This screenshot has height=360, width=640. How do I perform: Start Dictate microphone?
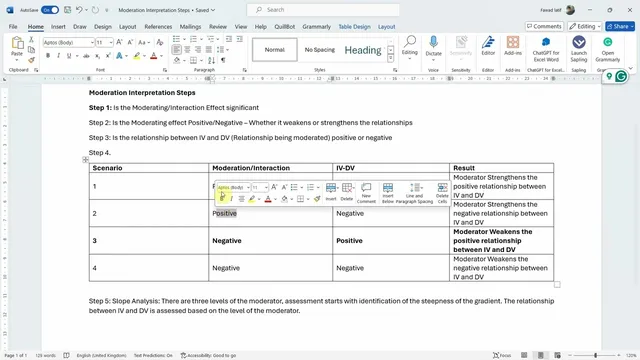(433, 48)
